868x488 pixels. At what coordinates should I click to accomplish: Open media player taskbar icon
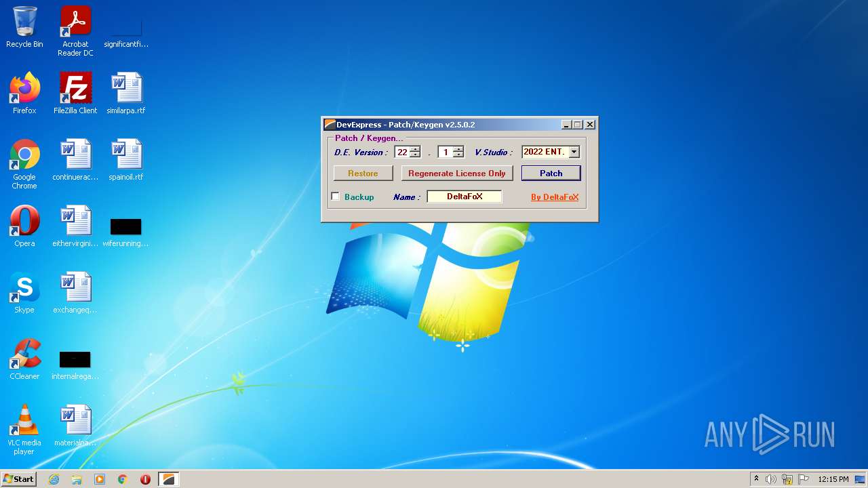(x=100, y=479)
